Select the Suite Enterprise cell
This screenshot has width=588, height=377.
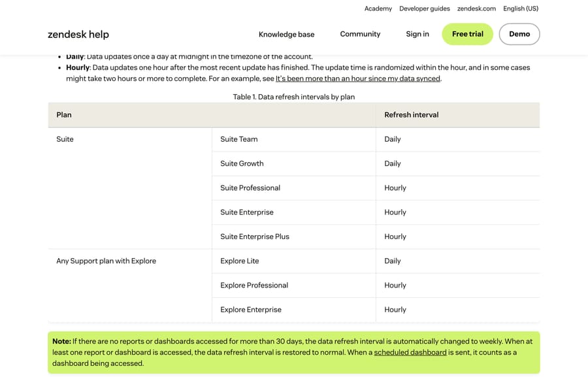(294, 212)
